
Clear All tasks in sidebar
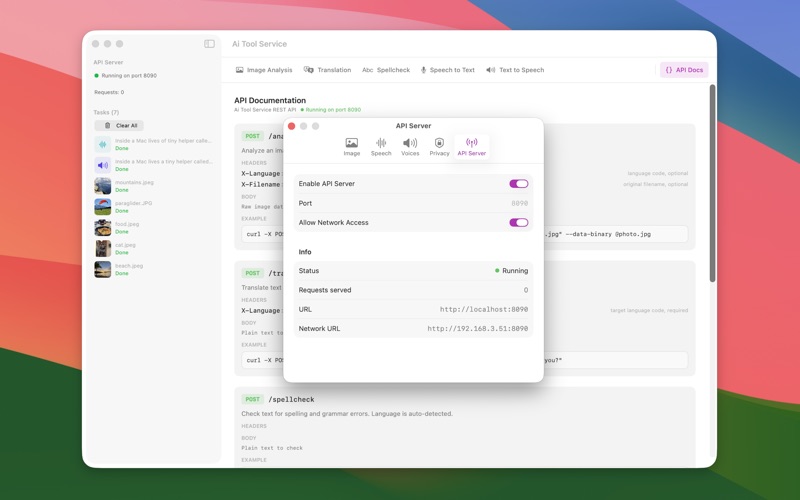[x=119, y=126]
